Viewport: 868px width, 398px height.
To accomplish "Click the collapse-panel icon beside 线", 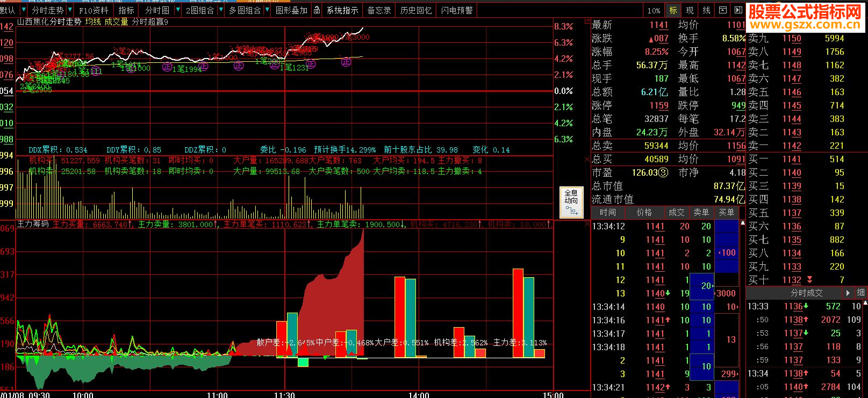I will tap(723, 10).
